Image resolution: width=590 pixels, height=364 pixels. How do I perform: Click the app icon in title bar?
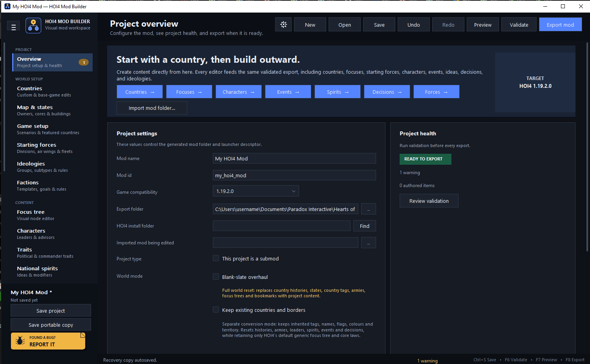click(x=7, y=6)
